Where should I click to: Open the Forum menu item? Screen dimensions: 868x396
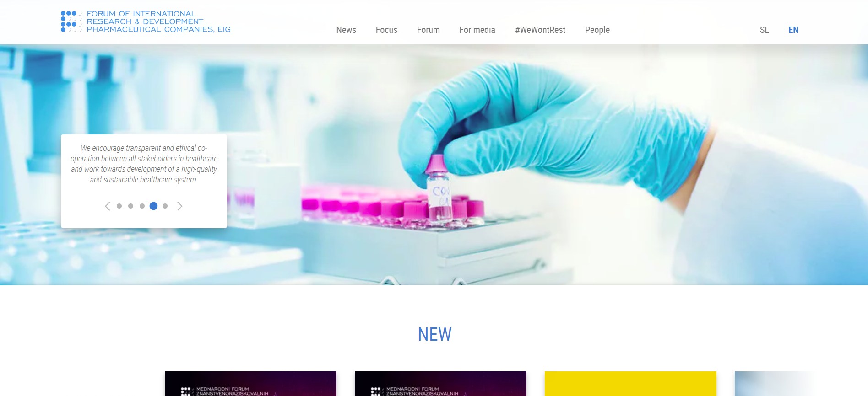pyautogui.click(x=429, y=30)
